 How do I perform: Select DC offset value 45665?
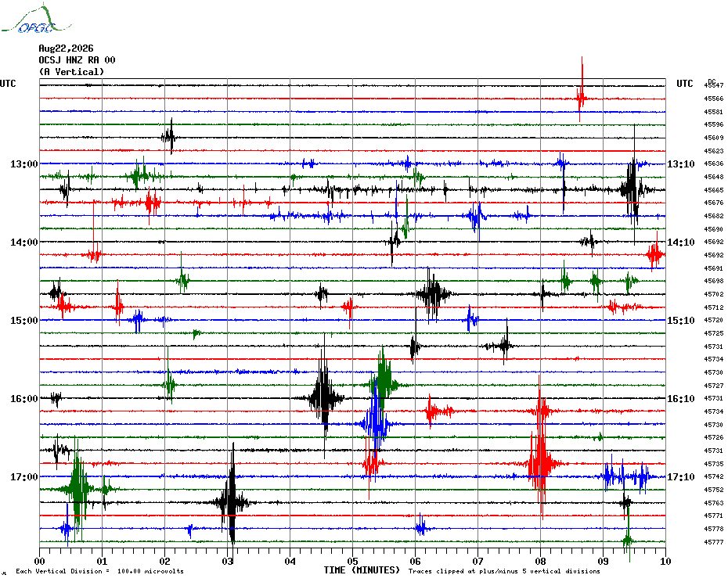(x=714, y=190)
